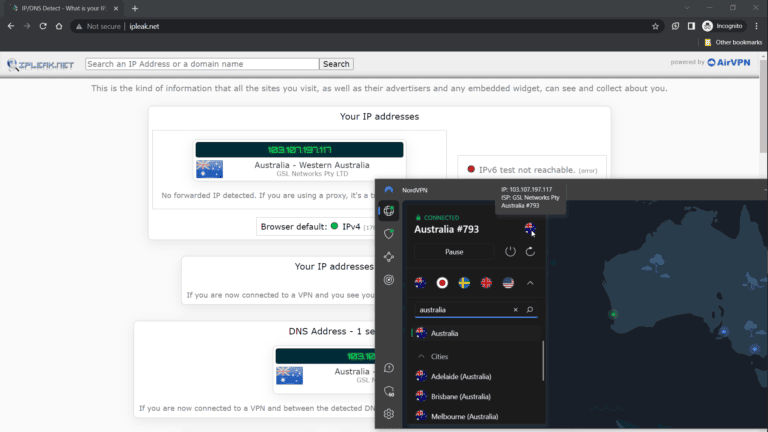Click 'Australia - Western Australia' location text

[x=312, y=165]
